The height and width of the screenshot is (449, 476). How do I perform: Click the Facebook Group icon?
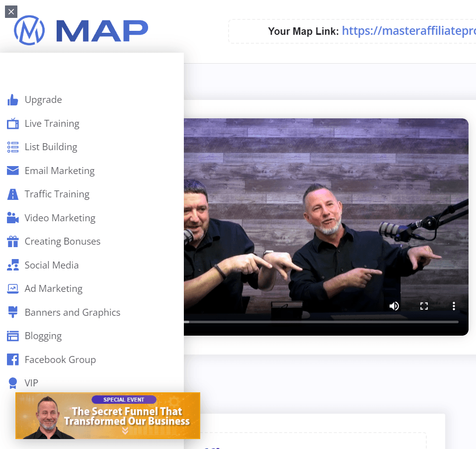(12, 359)
